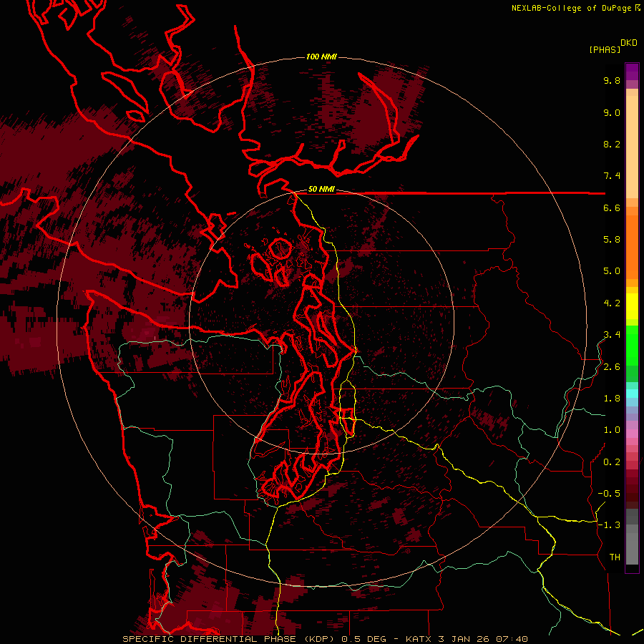Click the 3.4 value on the scale
Image resolution: width=644 pixels, height=644 pixels.
(x=612, y=335)
